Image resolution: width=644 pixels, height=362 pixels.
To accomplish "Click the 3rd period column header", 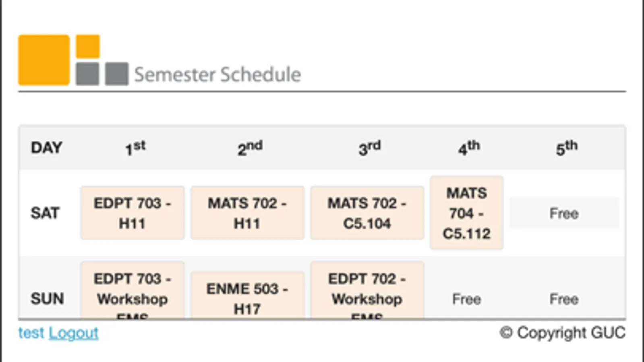I will (369, 148).
